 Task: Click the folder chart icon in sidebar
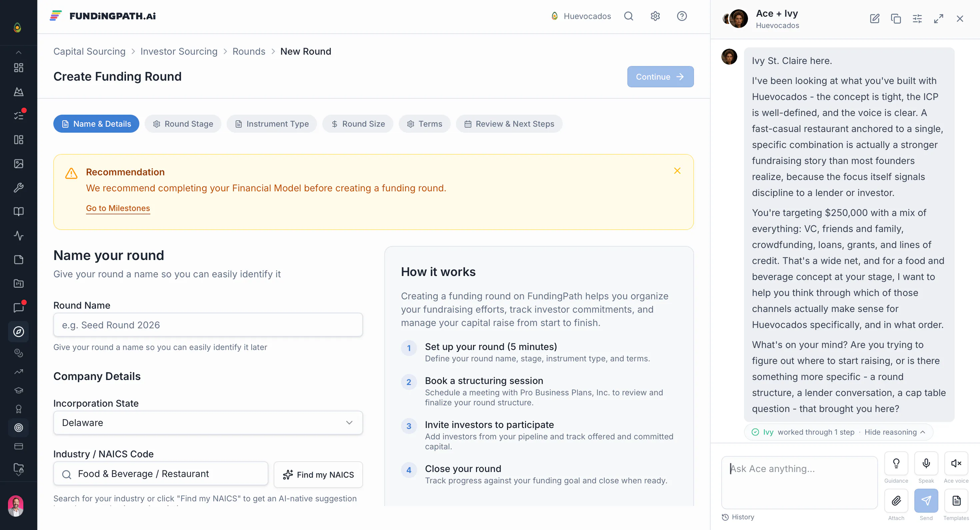pyautogui.click(x=18, y=283)
